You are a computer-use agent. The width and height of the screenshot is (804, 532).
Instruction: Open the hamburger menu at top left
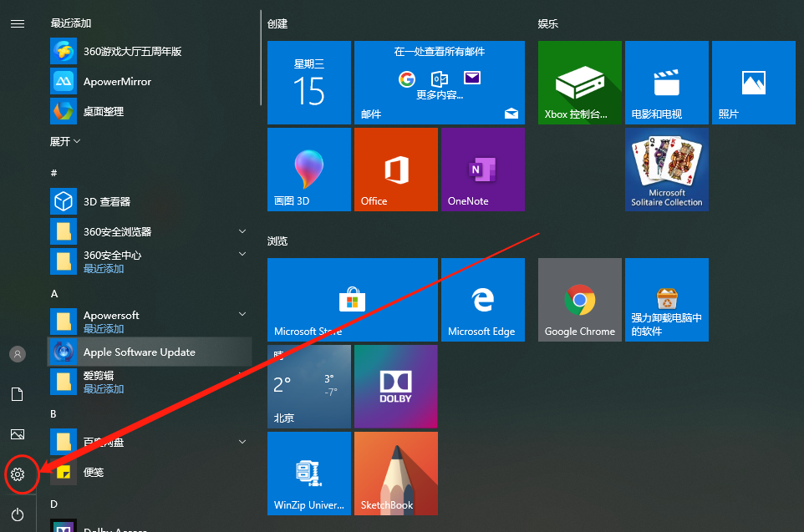18,23
